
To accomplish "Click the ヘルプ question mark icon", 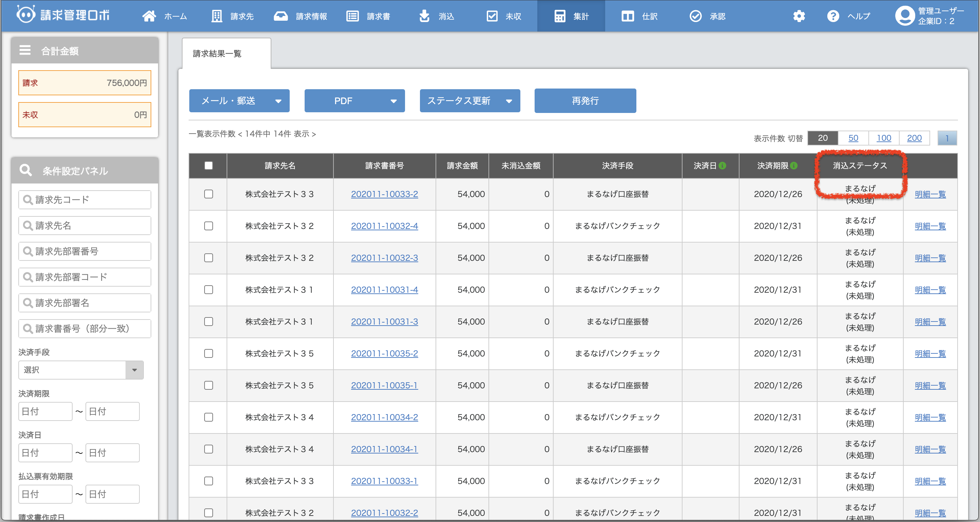I will coord(833,16).
